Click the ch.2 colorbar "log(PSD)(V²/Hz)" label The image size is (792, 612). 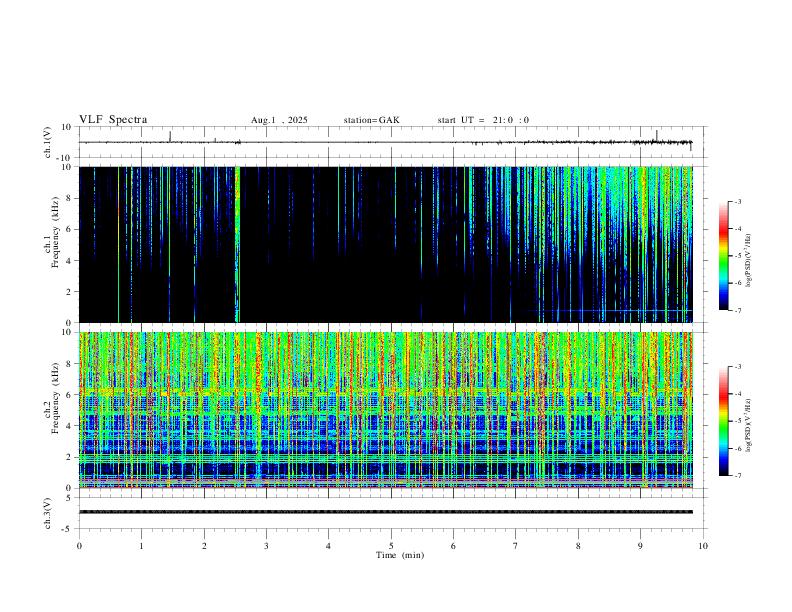point(748,425)
